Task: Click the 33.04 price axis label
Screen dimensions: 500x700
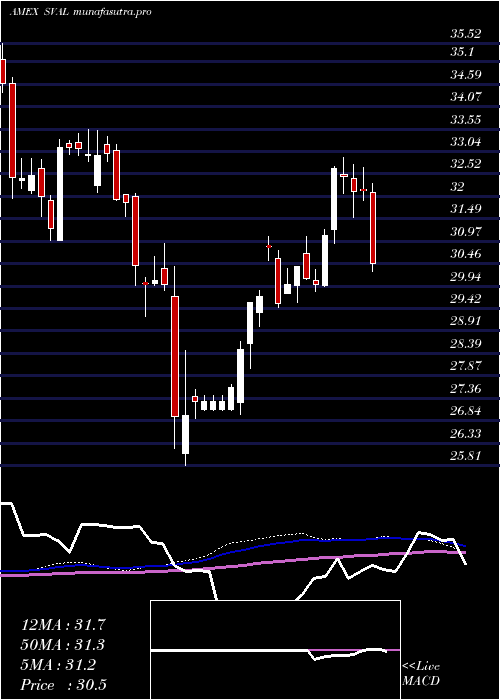Action: coord(466,142)
